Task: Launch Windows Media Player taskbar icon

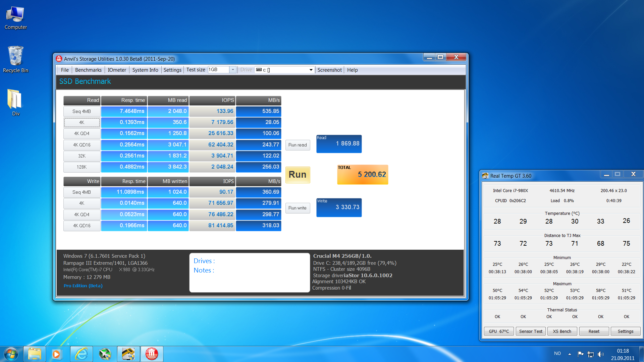Action: (x=57, y=354)
